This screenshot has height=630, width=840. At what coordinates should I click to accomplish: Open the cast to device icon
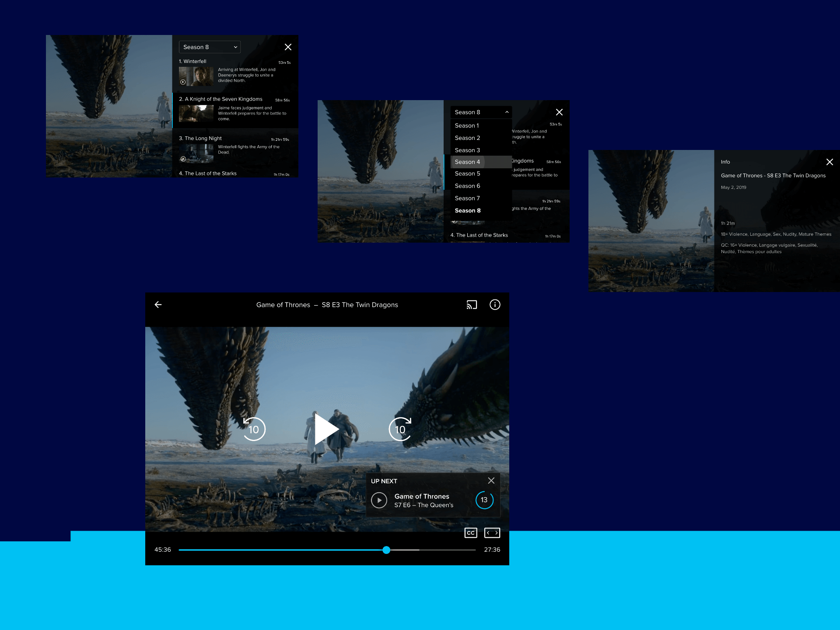pyautogui.click(x=472, y=305)
